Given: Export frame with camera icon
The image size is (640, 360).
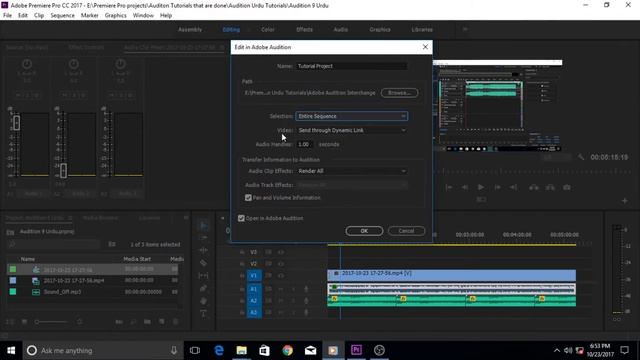Looking at the screenshot, I should [x=567, y=187].
